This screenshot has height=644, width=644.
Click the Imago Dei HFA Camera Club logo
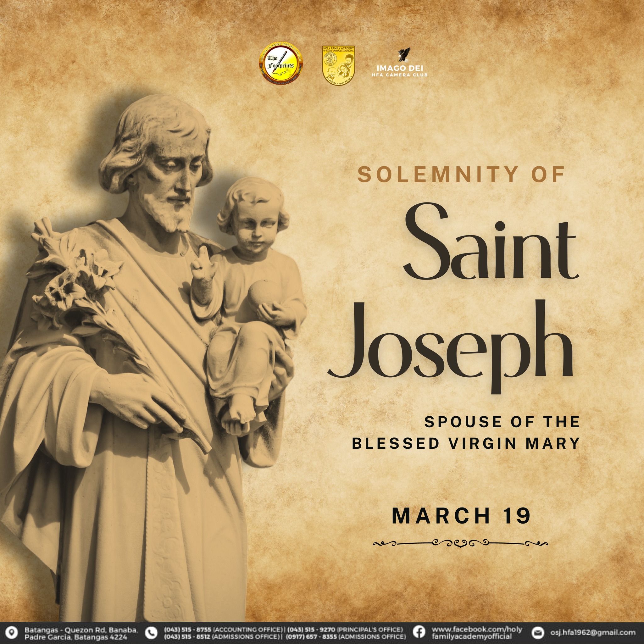pos(400,62)
